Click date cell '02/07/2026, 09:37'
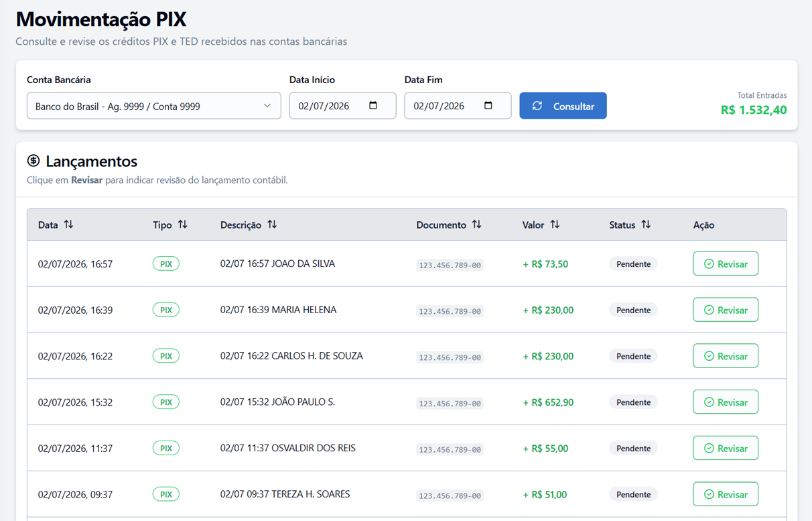 (x=75, y=495)
